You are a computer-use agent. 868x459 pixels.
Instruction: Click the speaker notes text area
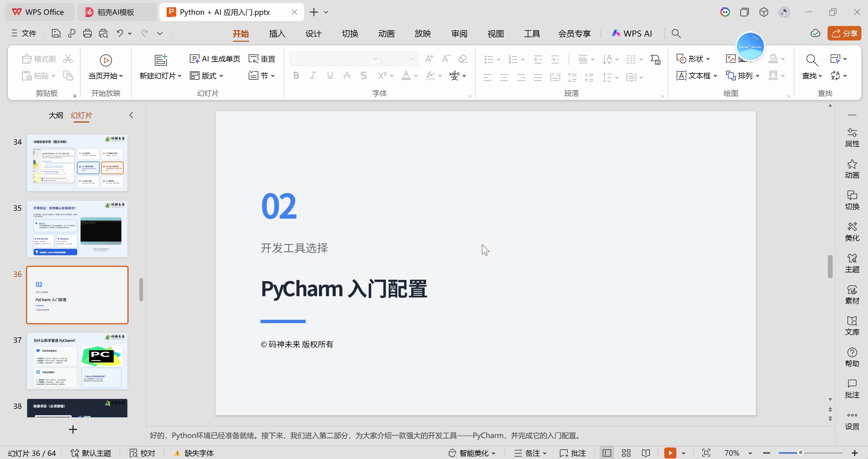pos(490,435)
